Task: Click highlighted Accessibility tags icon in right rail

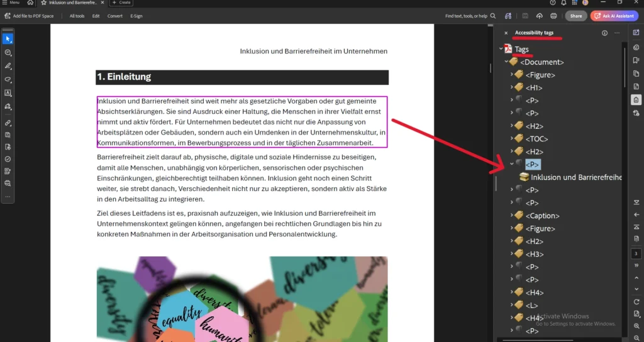Action: click(636, 100)
